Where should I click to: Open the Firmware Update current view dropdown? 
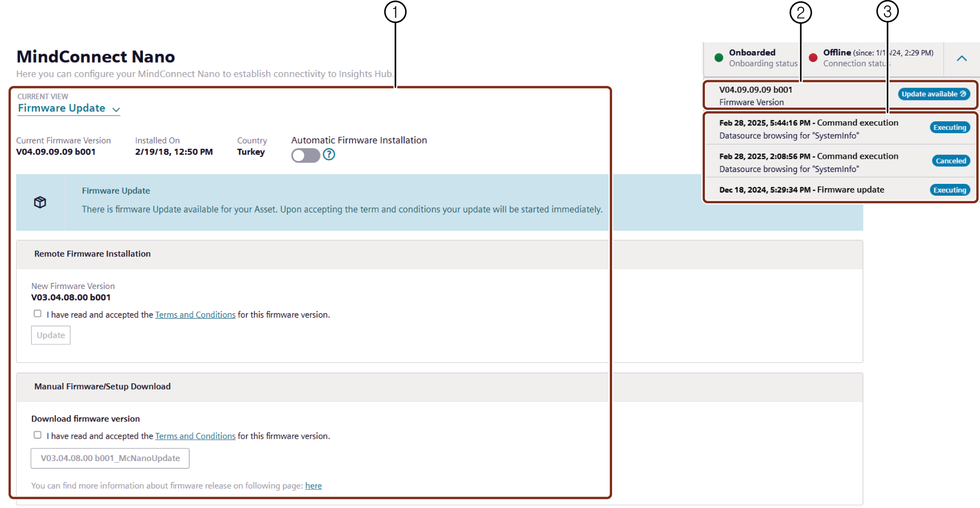pos(69,109)
